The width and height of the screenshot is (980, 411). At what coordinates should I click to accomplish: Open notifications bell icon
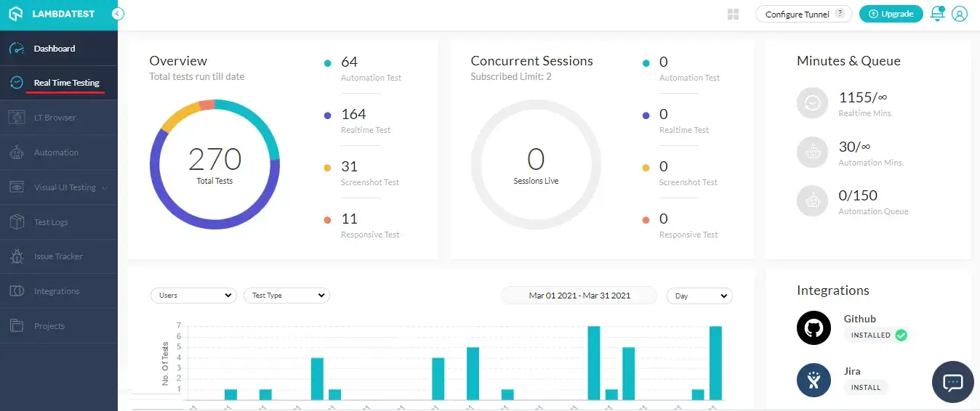click(x=938, y=14)
